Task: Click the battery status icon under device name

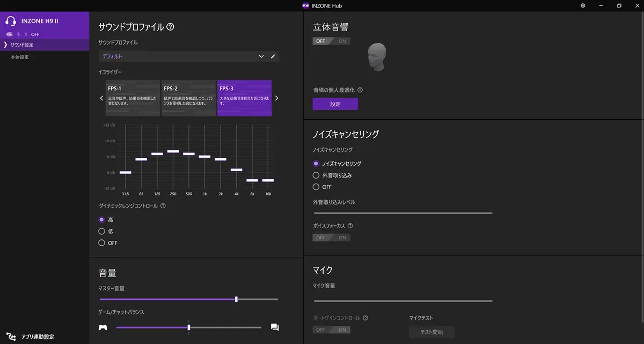Action: pos(9,34)
